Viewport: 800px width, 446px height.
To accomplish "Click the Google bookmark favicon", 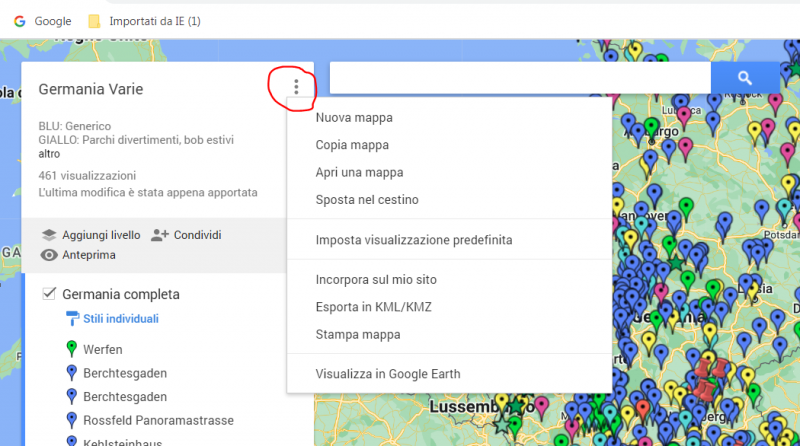I will coord(19,20).
